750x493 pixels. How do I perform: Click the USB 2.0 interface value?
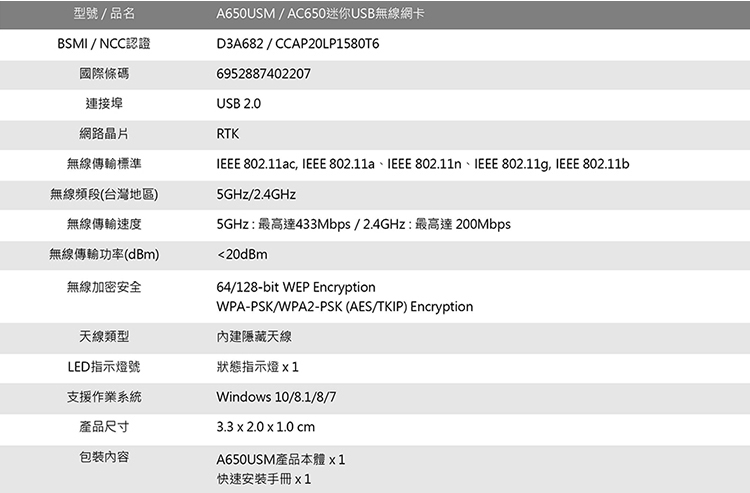(x=241, y=104)
